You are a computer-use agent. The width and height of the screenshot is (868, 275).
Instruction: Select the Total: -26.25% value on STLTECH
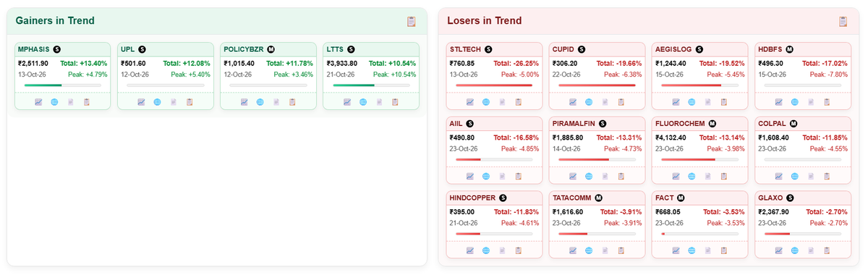[x=516, y=64]
